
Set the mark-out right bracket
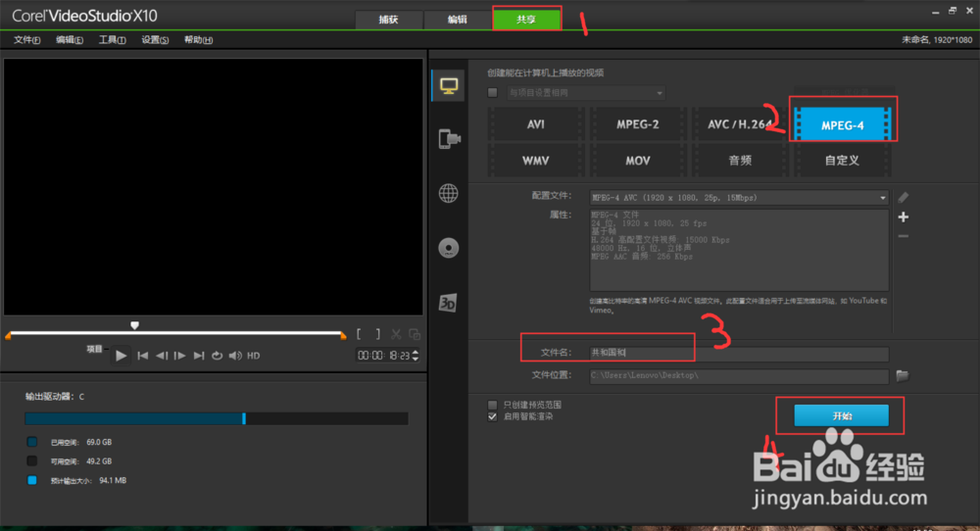[x=377, y=334]
